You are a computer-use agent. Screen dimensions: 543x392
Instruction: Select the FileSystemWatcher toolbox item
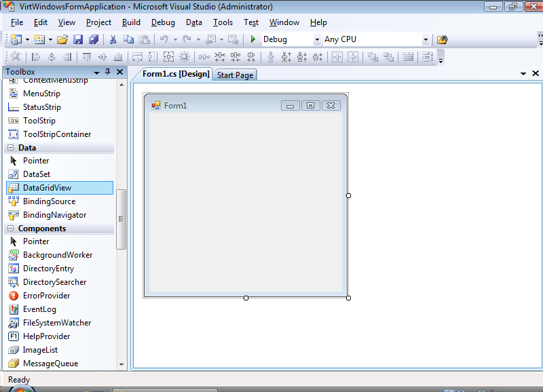pos(56,323)
